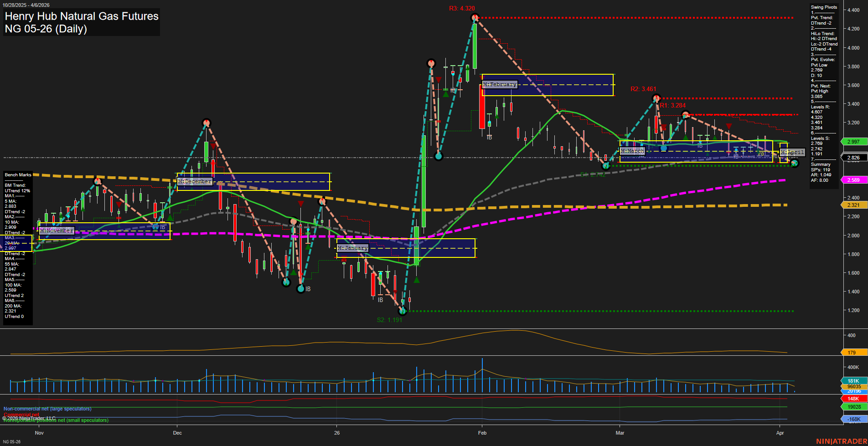Click the Henry Hub Natural Gas Futures title
The height and width of the screenshot is (446, 868).
pyautogui.click(x=81, y=16)
